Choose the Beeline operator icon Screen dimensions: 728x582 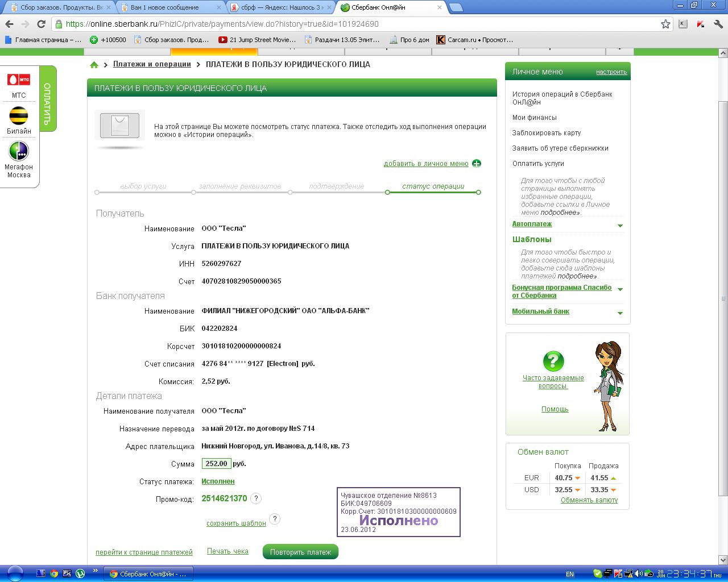[x=19, y=116]
